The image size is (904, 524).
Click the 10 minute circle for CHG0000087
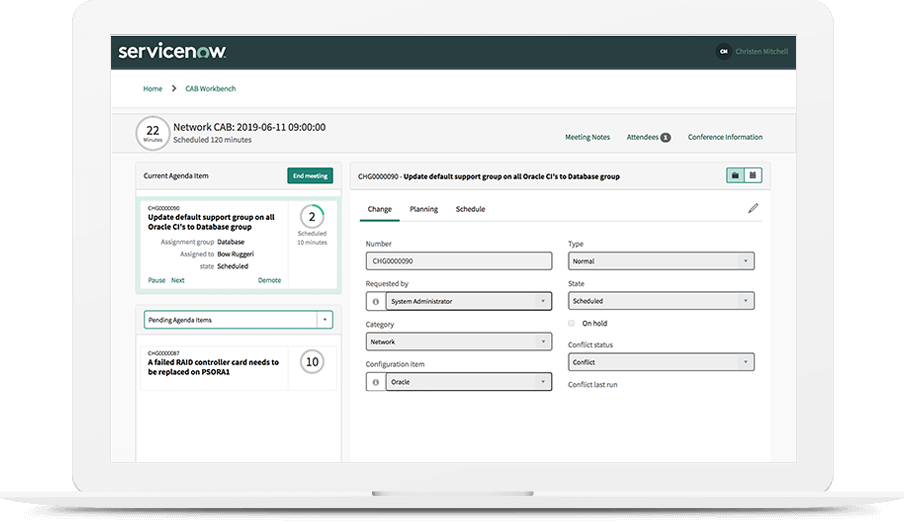[312, 362]
